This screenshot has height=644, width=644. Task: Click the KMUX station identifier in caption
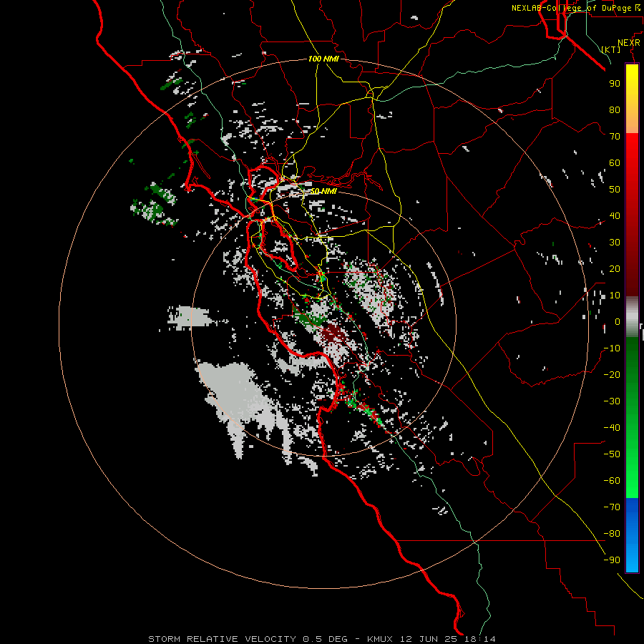pos(380,639)
